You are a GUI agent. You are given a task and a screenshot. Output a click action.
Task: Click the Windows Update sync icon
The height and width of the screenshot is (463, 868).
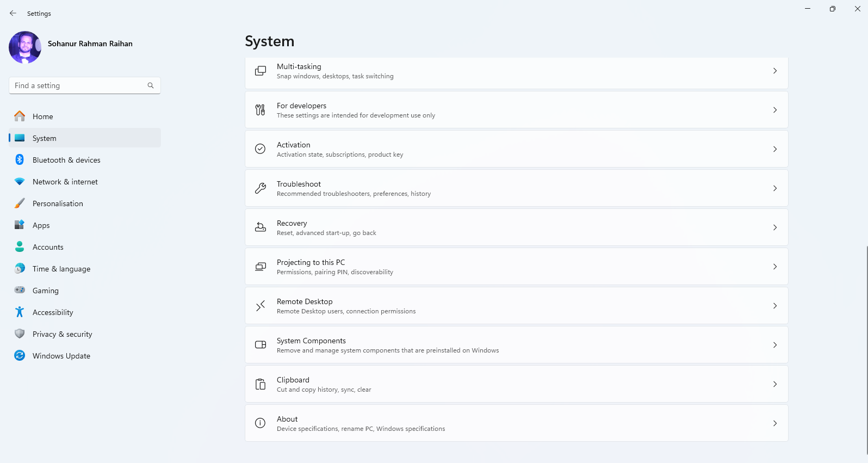(20, 355)
